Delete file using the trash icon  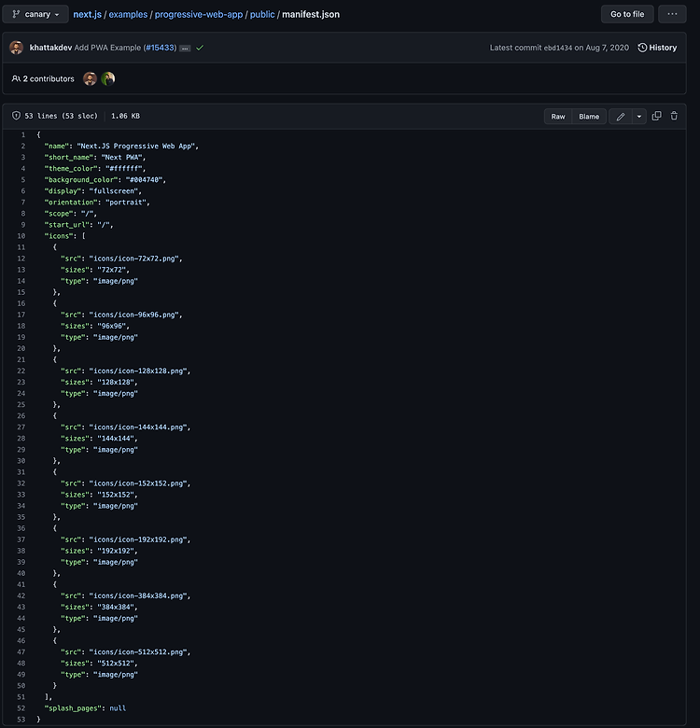point(674,116)
